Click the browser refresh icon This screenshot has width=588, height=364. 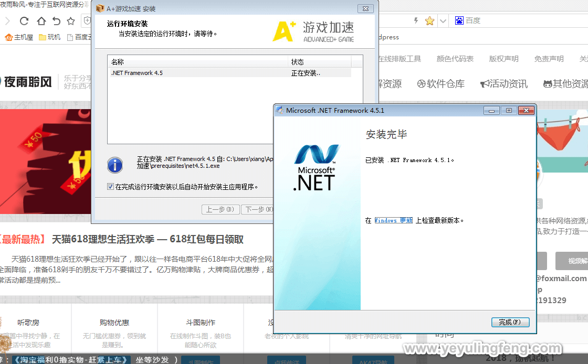pos(24,21)
